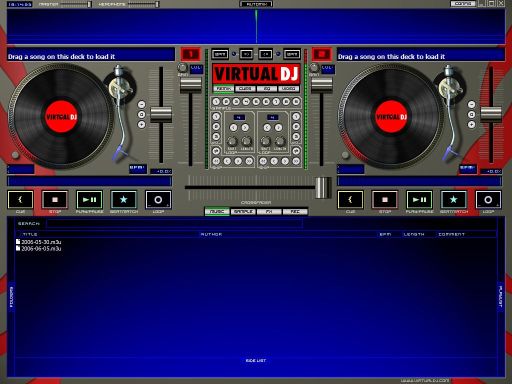
Task: Expand the Folders side panel
Action: click(x=11, y=297)
